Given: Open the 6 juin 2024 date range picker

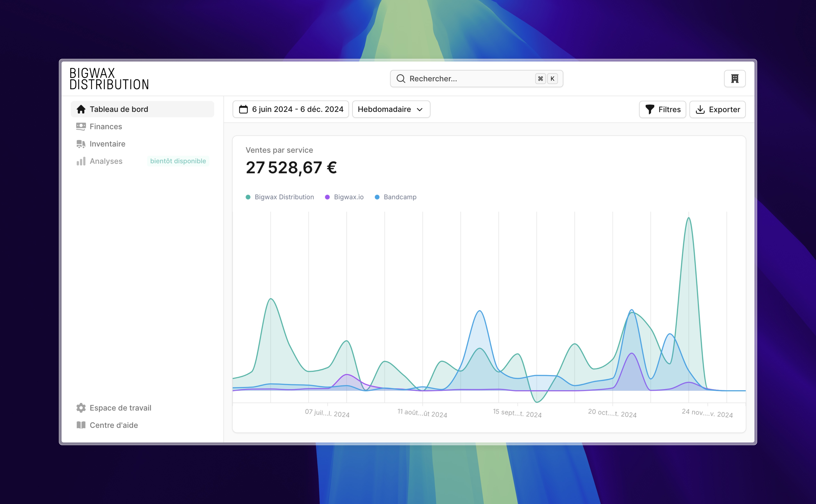Looking at the screenshot, I should coord(291,109).
